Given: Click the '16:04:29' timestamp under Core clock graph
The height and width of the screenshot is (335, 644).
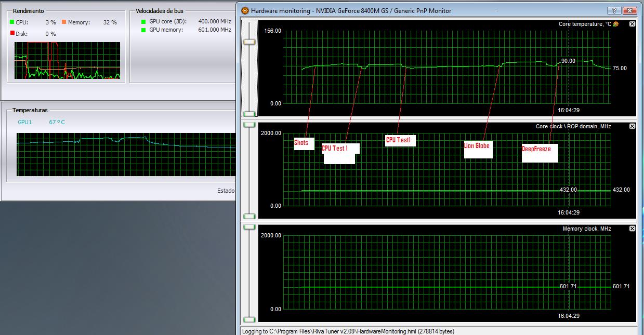Looking at the screenshot, I should point(569,212).
